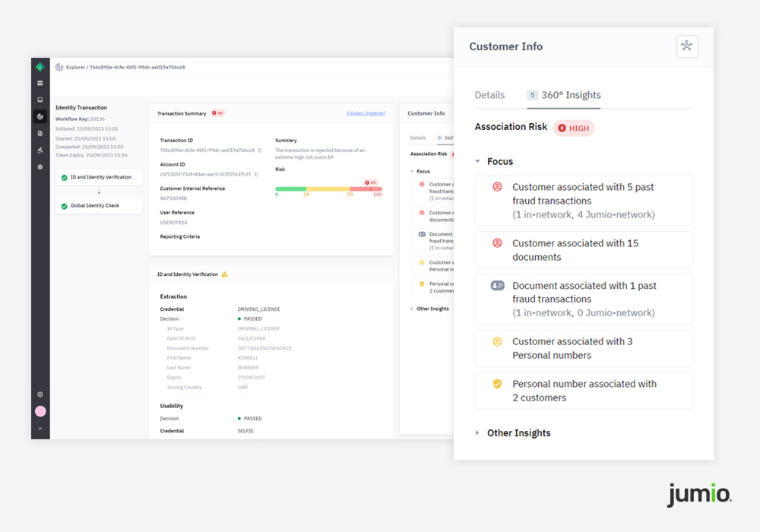Open the network graph icon in Customer Info
Image resolution: width=760 pixels, height=532 pixels.
coord(687,46)
